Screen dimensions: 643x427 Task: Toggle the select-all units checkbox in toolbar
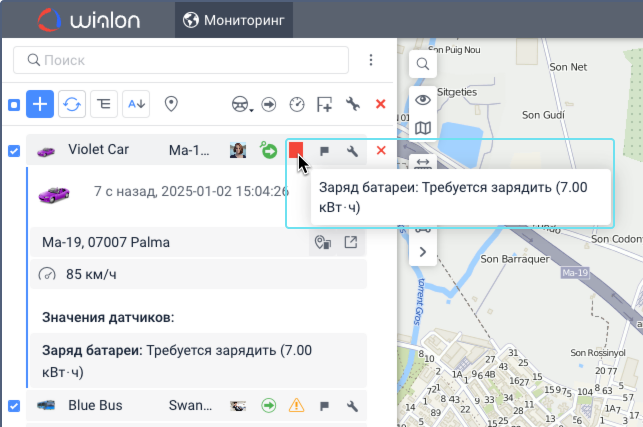click(x=14, y=105)
